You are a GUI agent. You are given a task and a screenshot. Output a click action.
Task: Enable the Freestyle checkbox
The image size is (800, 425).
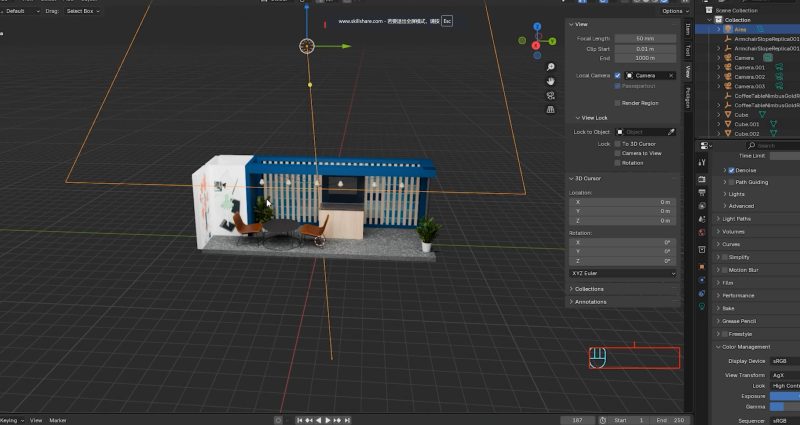click(724, 334)
